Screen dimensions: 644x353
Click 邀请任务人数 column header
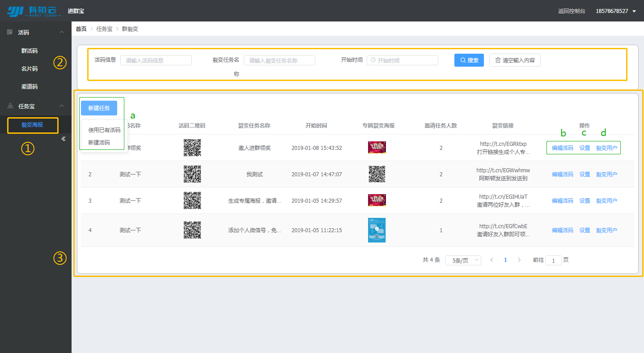click(x=441, y=126)
